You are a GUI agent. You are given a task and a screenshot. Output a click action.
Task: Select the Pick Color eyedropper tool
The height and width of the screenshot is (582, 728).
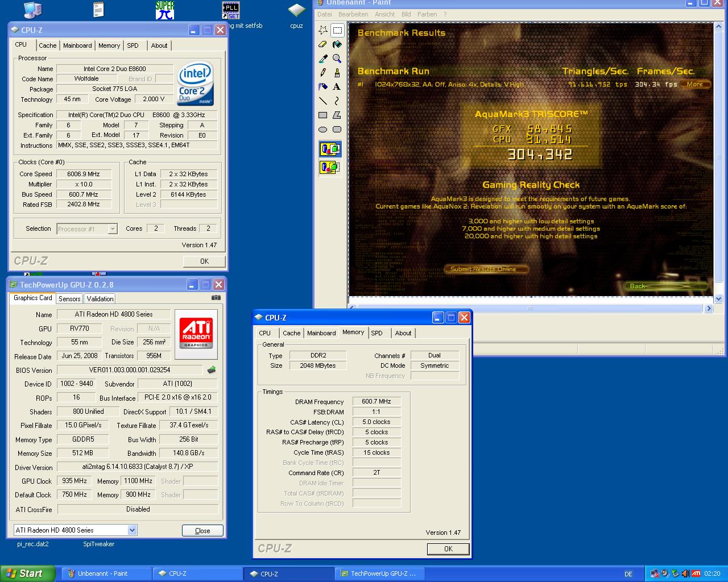(323, 58)
